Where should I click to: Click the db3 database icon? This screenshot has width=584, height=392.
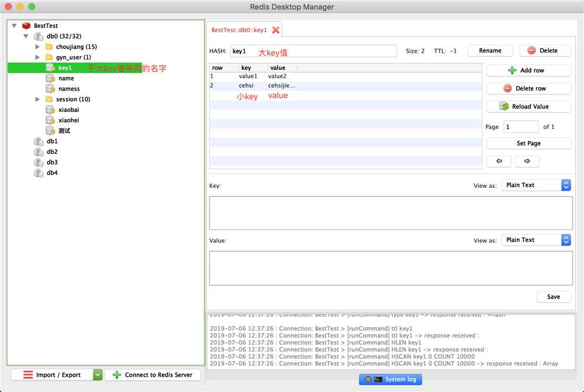[x=39, y=162]
